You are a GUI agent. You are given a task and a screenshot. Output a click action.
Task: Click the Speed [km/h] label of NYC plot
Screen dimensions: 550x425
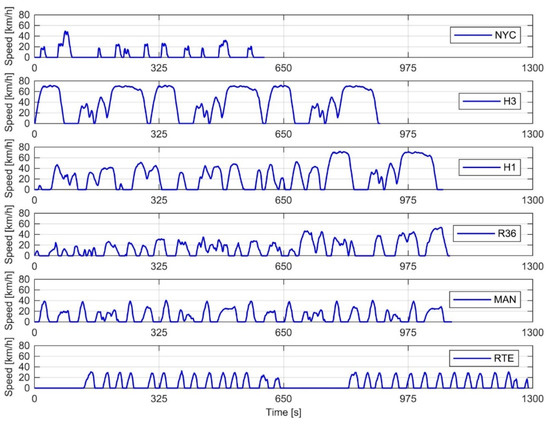pyautogui.click(x=8, y=38)
